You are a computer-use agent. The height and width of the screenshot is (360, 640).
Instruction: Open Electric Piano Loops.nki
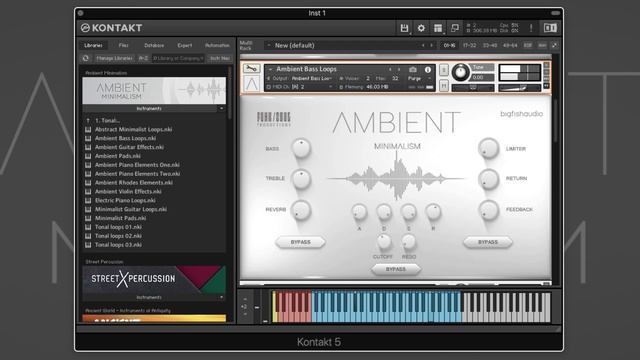[125, 200]
